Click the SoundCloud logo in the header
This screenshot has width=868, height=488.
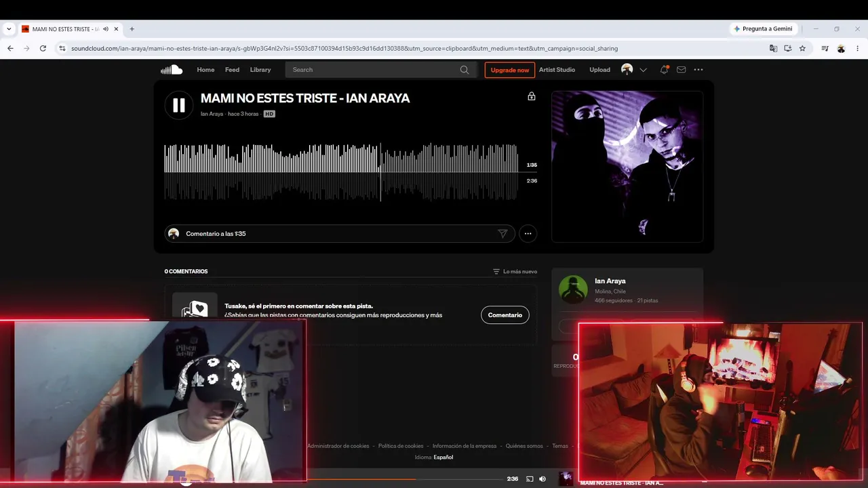pos(172,70)
